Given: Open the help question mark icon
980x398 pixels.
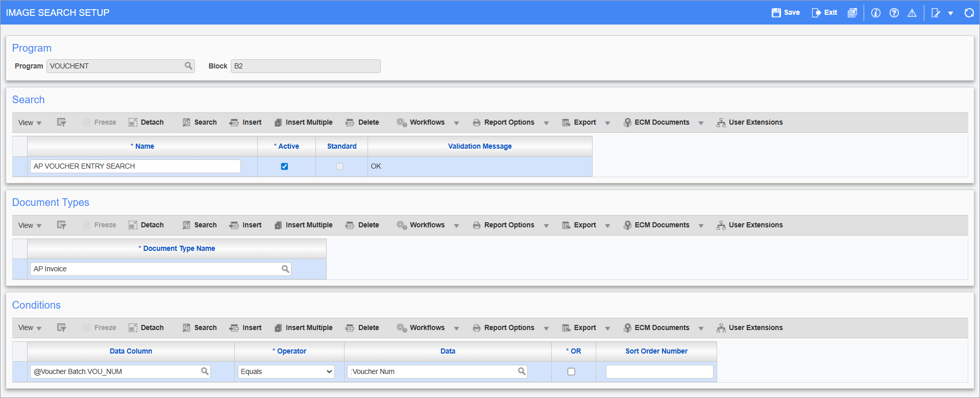Looking at the screenshot, I should click(894, 13).
